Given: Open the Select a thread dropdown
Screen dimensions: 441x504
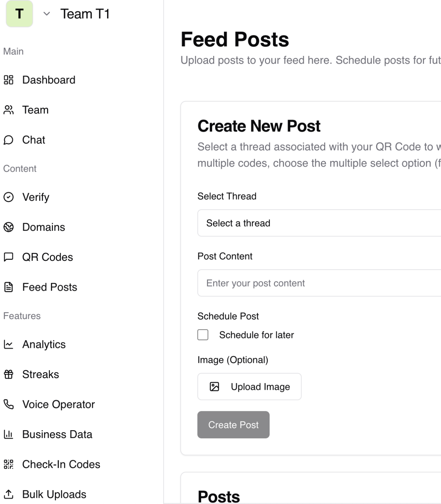Looking at the screenshot, I should (318, 223).
